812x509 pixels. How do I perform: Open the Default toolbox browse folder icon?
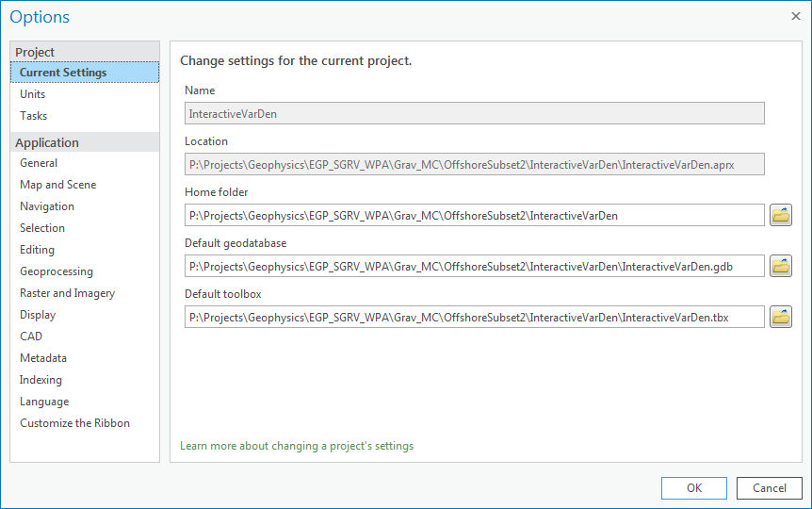(781, 317)
